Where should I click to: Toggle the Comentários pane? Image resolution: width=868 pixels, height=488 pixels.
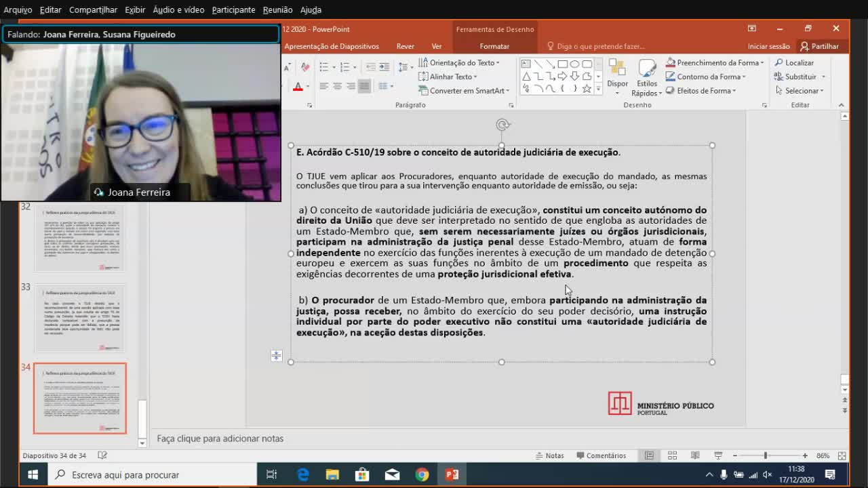tap(600, 455)
